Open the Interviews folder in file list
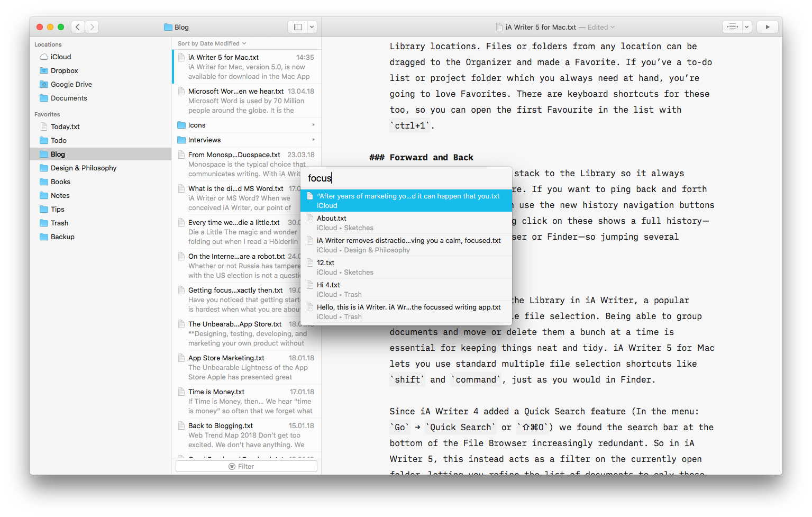This screenshot has height=517, width=812. (x=247, y=140)
